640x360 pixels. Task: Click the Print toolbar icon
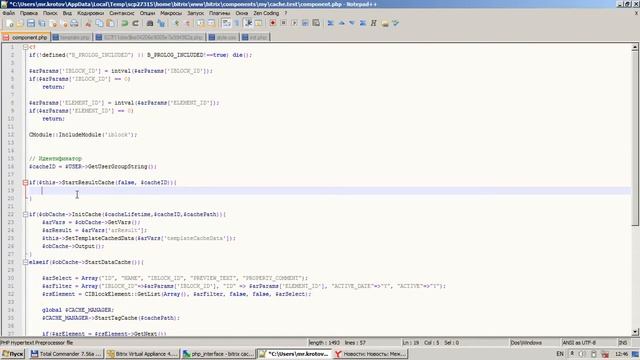74,24
